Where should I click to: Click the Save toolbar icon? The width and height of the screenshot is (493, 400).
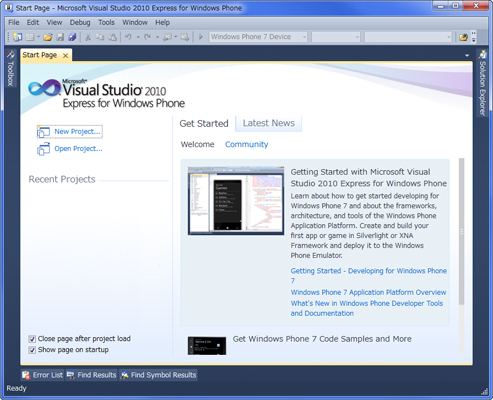tap(60, 37)
